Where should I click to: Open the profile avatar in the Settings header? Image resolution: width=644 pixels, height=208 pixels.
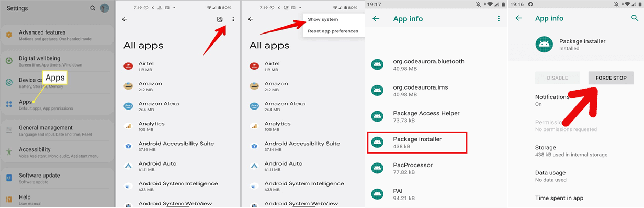point(105,8)
